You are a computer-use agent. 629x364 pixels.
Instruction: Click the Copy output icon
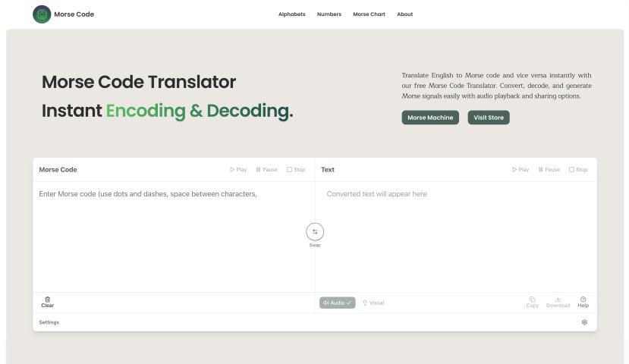[x=533, y=300]
